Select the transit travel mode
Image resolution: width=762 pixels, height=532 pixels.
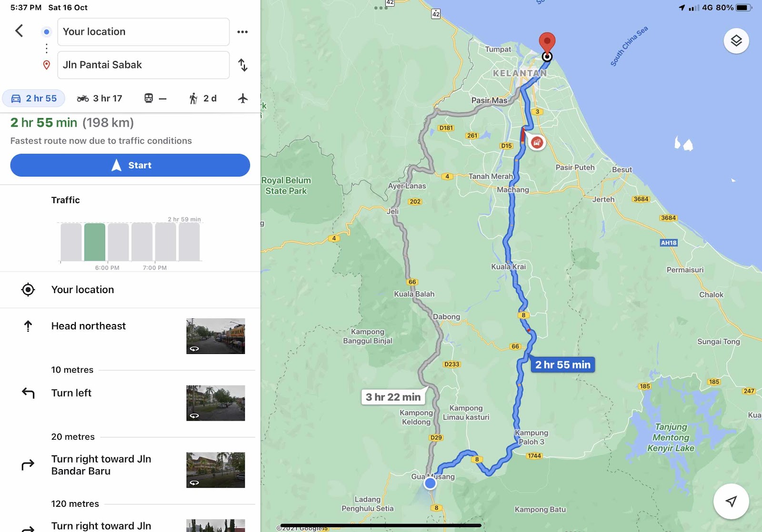[155, 99]
